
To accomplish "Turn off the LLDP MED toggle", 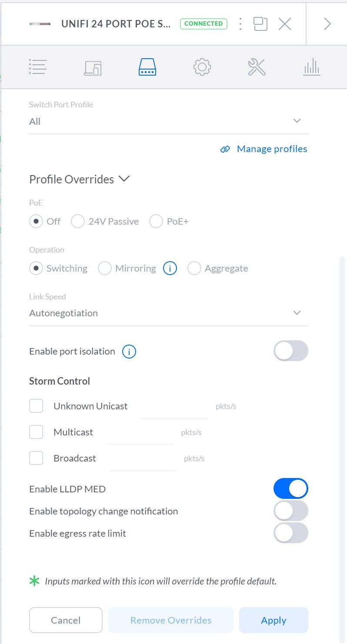I will click(290, 489).
